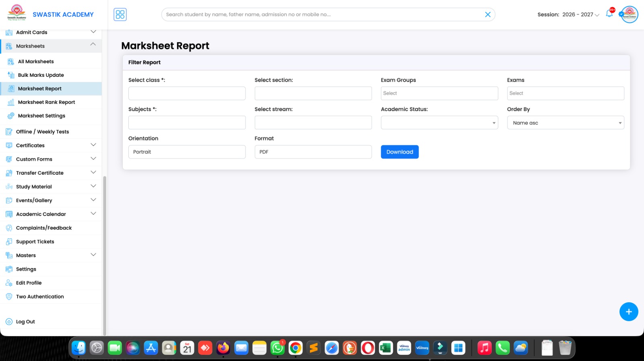Open Two Authentication settings
The height and width of the screenshot is (361, 644).
[51, 297]
